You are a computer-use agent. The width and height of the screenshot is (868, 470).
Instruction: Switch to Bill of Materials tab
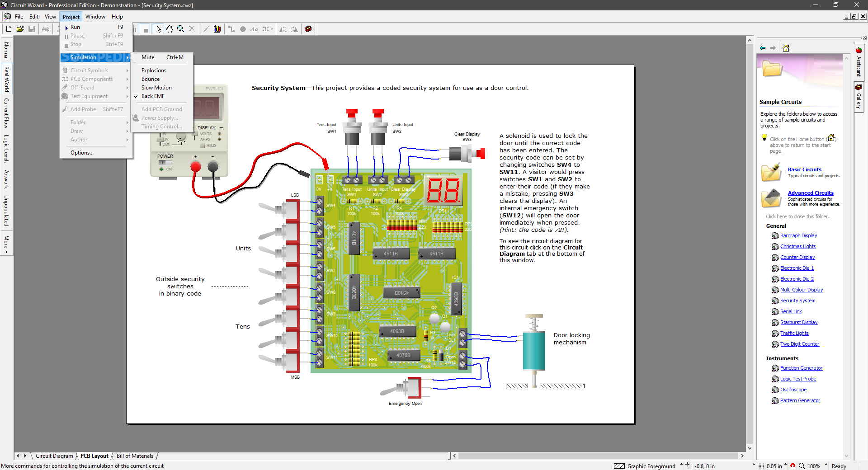pyautogui.click(x=135, y=456)
